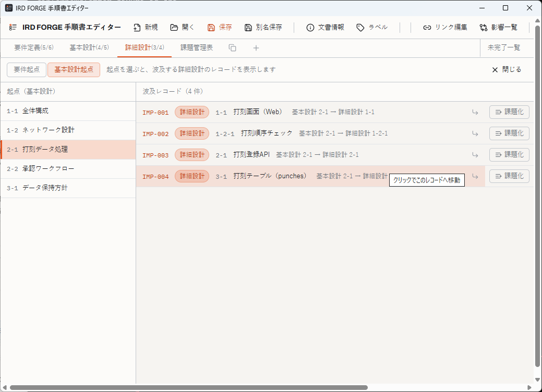Open リンク編集 link editor
The height and width of the screenshot is (392, 542).
point(445,27)
